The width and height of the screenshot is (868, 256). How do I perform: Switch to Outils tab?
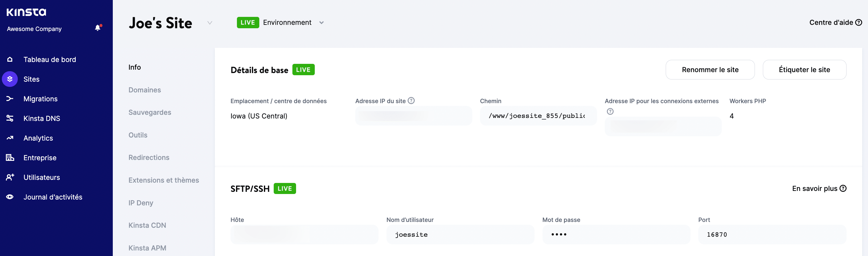pos(138,135)
